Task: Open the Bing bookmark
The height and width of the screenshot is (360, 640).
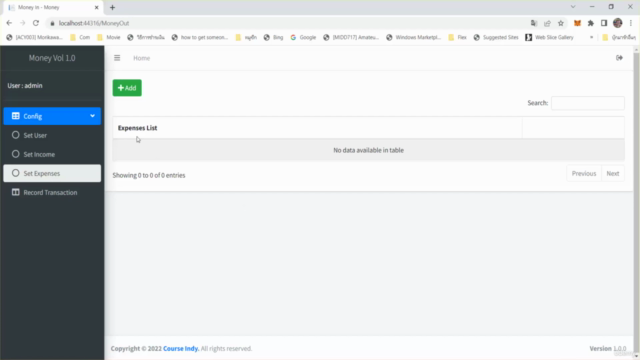Action: tap(273, 37)
